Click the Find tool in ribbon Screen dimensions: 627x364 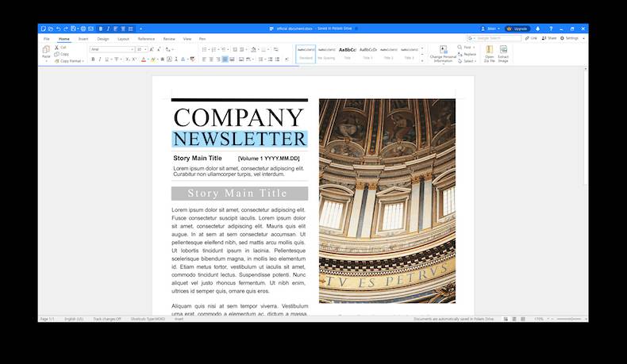click(x=466, y=48)
